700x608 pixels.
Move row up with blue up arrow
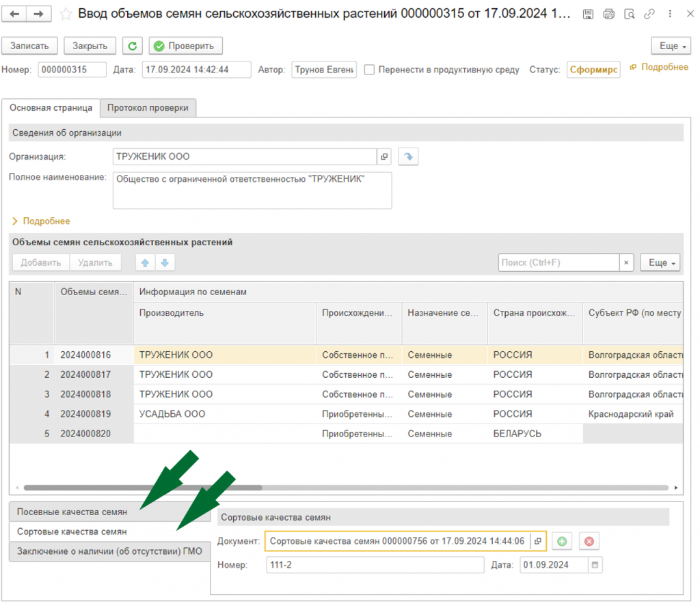click(x=145, y=263)
